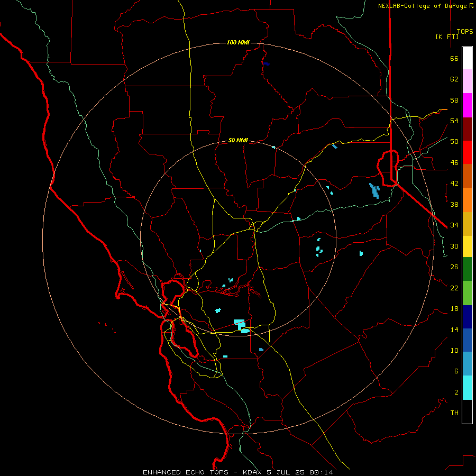Click the white swatch at the legend top
Image resolution: width=476 pixels, height=476 pixels.
tap(467, 58)
